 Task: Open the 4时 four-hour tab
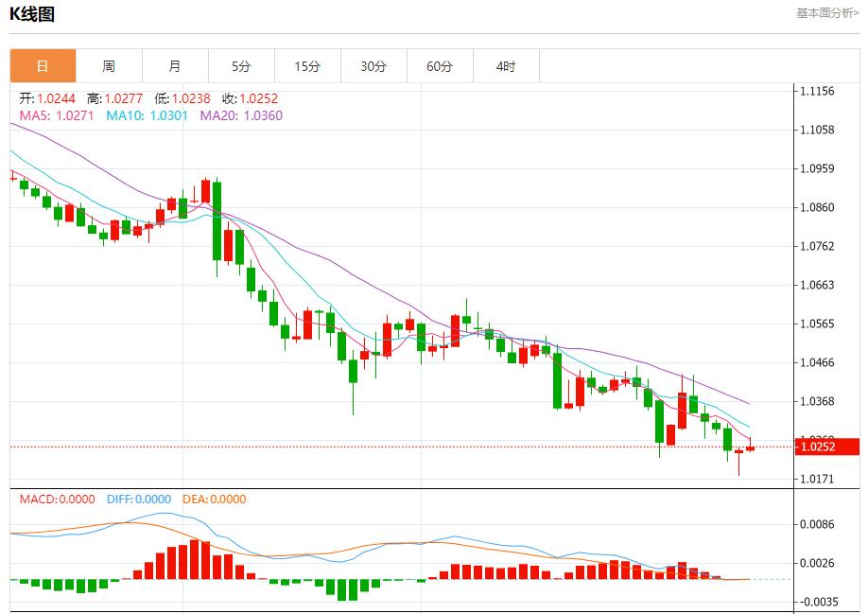(506, 66)
